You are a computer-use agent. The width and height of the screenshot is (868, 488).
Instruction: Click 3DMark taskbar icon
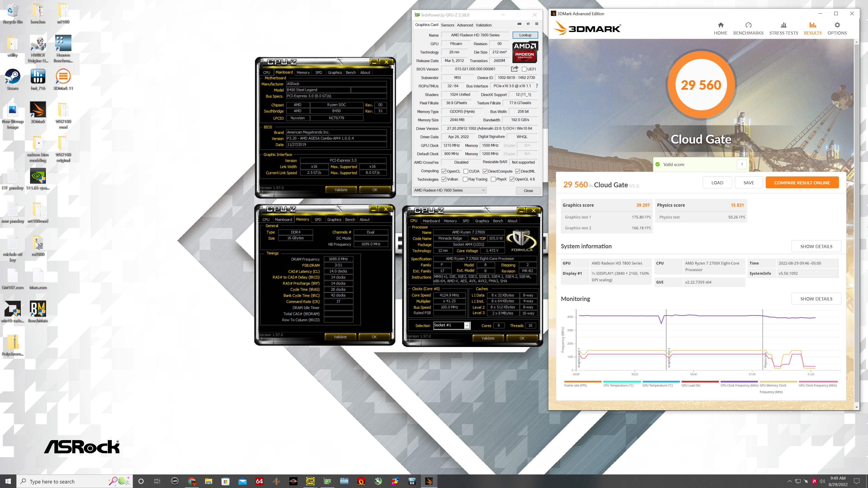429,481
